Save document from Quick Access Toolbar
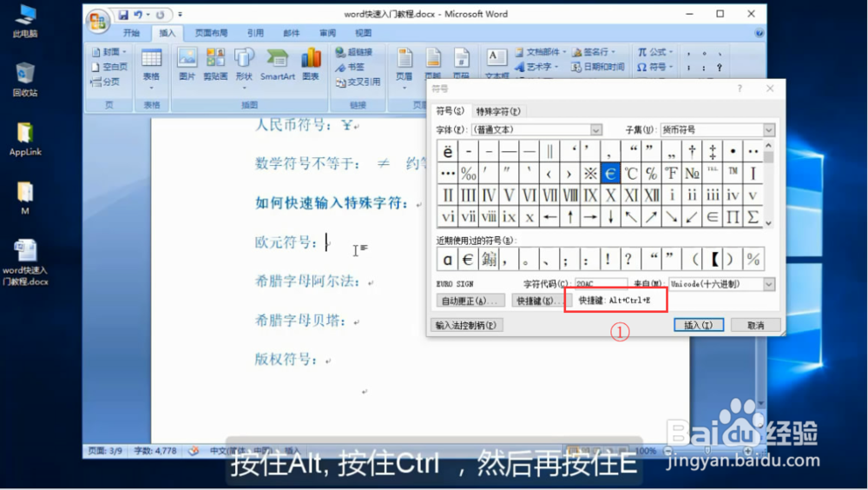Screen dimensions: 868x490 123,15
